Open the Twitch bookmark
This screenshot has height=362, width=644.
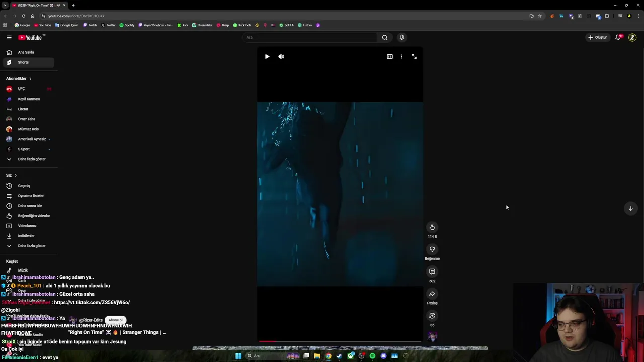[x=90, y=25]
